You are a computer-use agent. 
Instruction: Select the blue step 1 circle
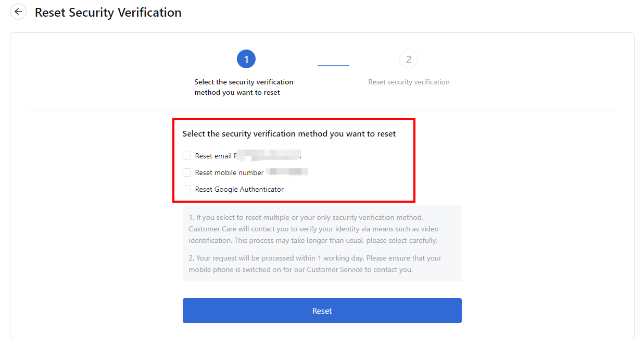246,59
